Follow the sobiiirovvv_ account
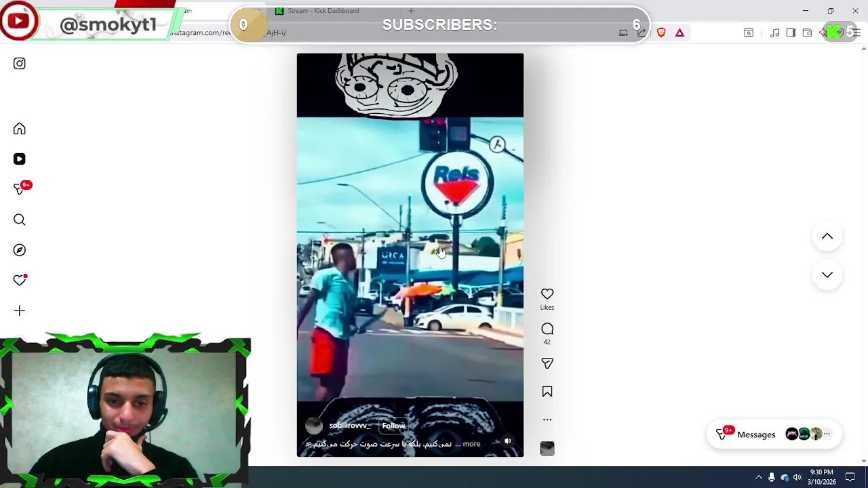The width and height of the screenshot is (868, 488). pos(393,426)
